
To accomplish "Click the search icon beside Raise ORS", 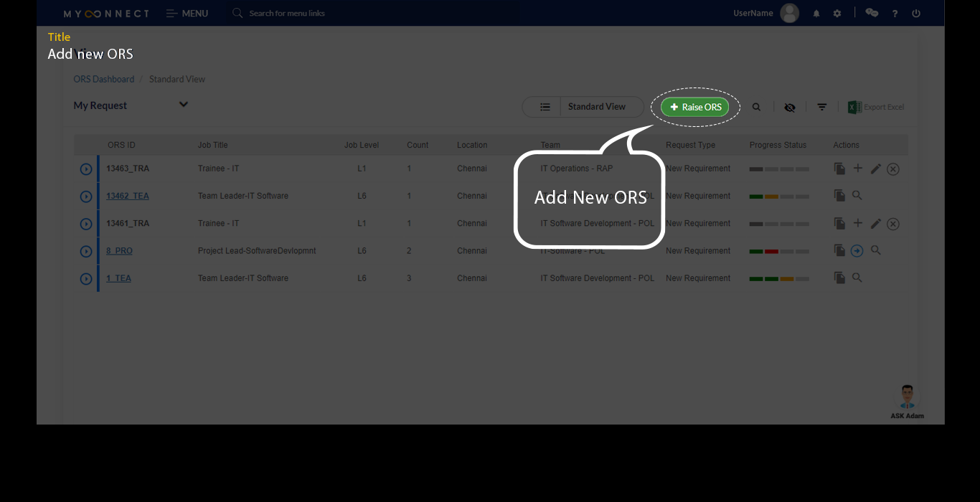I will (756, 107).
